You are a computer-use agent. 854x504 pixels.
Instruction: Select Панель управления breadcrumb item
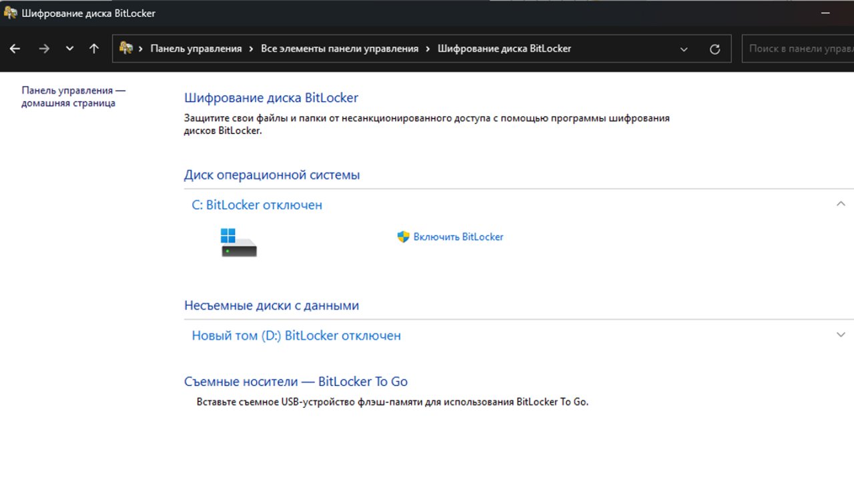196,49
